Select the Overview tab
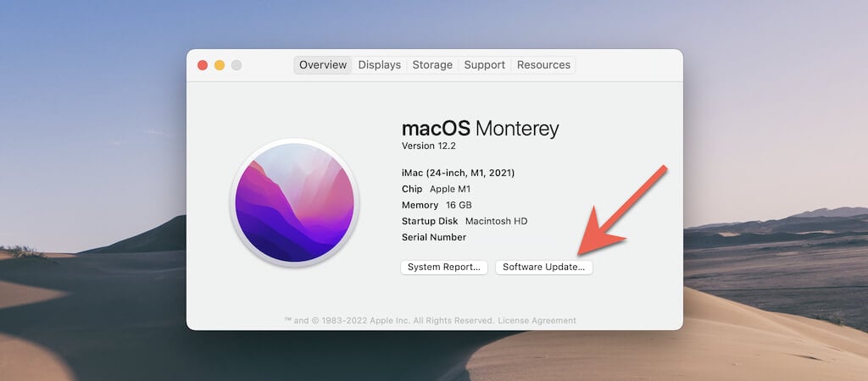This screenshot has width=868, height=381. 323,65
